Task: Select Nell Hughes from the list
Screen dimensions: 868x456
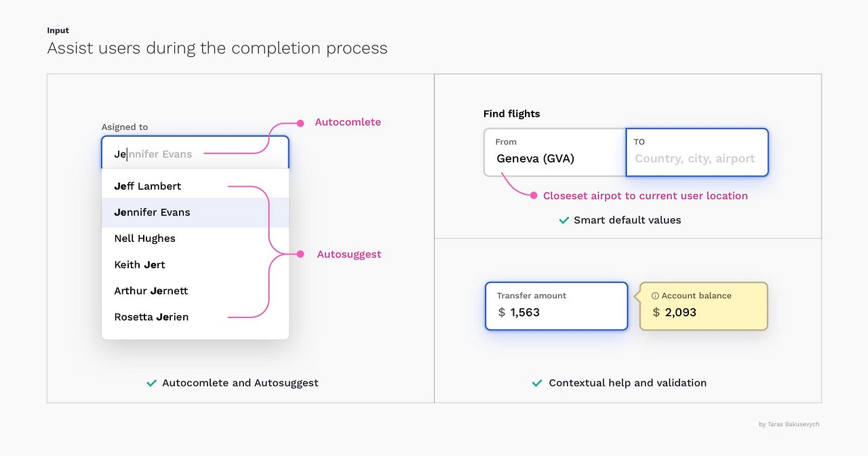Action: tap(144, 238)
